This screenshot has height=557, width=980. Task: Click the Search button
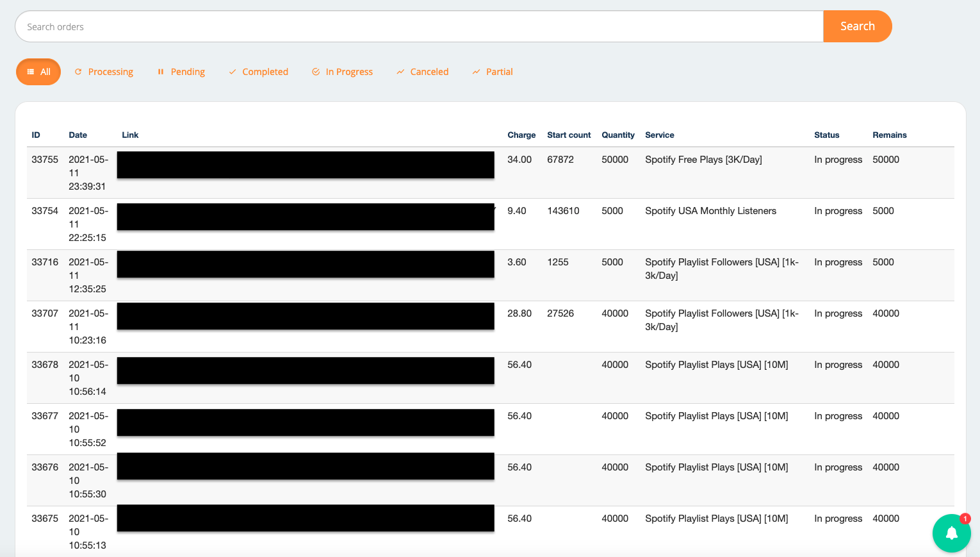[x=857, y=26]
